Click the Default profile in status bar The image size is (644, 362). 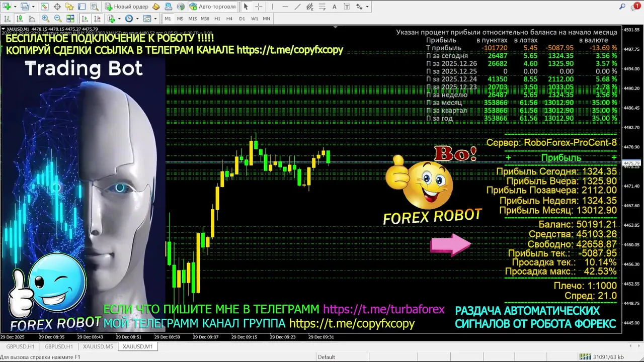326,357
